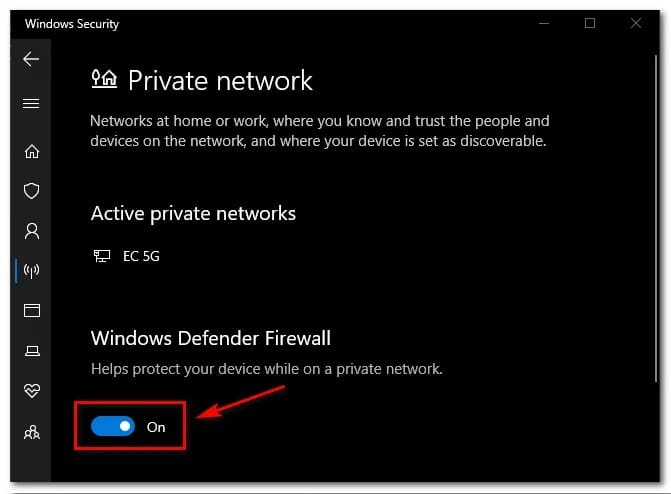
Task: Go back using the back arrow
Action: pyautogui.click(x=31, y=59)
